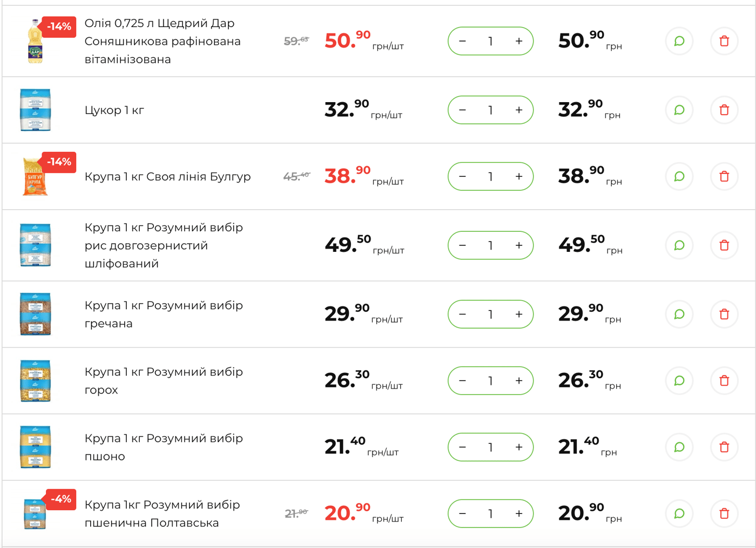Open comment for long-grain rice item
Screen dimensions: 756x548
679,245
